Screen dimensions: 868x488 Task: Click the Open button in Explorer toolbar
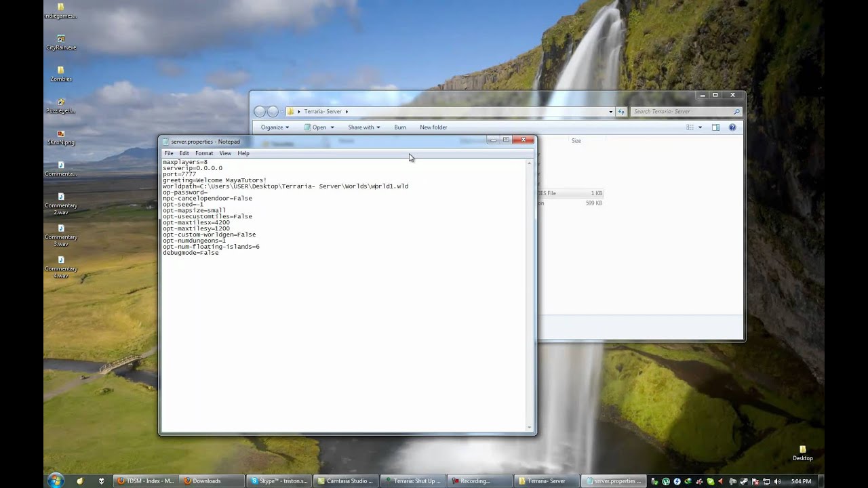tap(315, 127)
